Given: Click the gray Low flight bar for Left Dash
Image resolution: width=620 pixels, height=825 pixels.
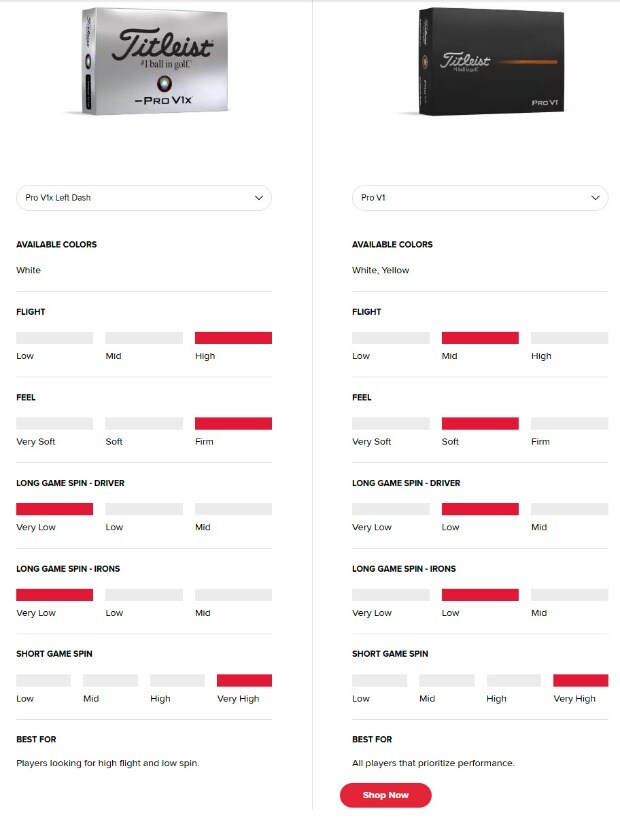Looking at the screenshot, I should coord(54,338).
